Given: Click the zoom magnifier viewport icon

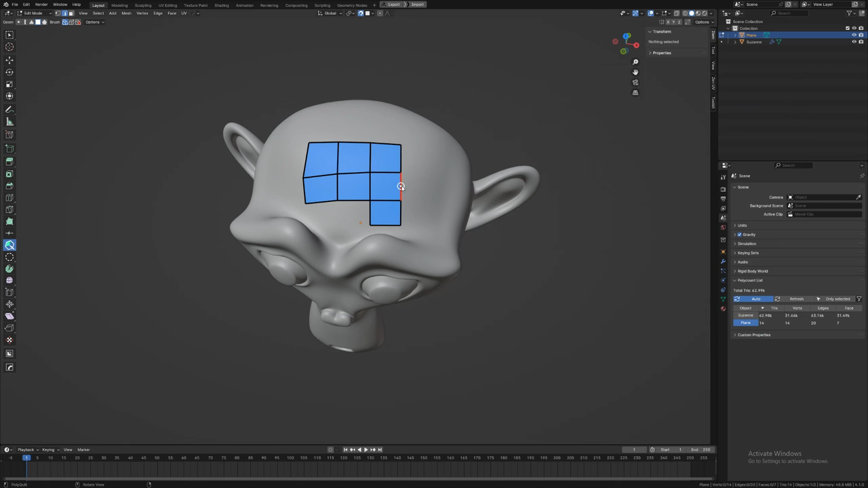Looking at the screenshot, I should 635,62.
